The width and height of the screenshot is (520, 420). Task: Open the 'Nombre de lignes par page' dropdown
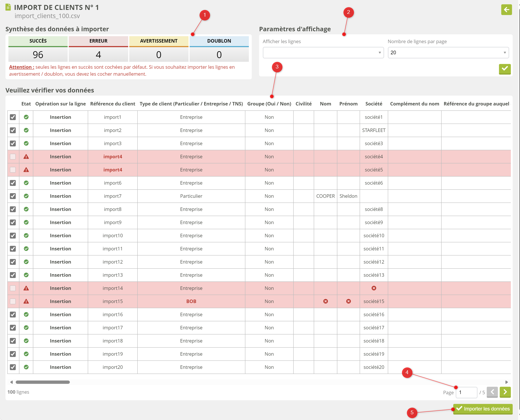tap(448, 52)
